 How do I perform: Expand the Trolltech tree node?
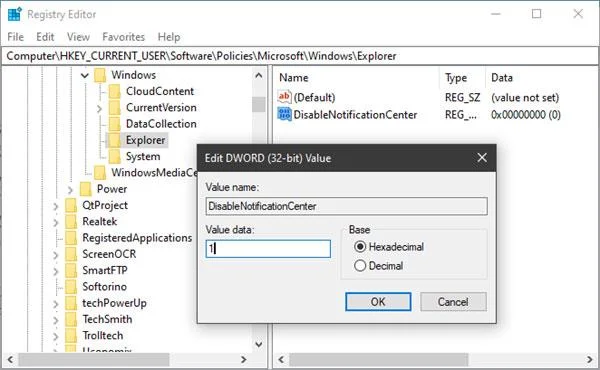(56, 336)
